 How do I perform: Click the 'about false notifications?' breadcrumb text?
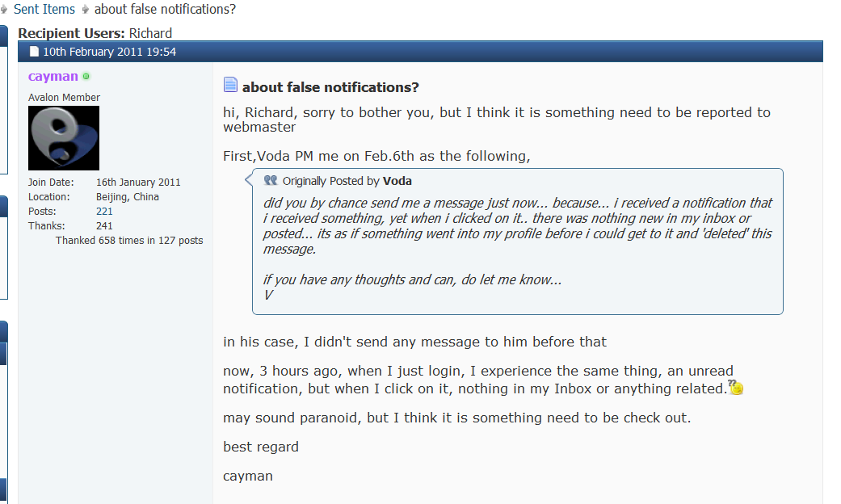[165, 10]
